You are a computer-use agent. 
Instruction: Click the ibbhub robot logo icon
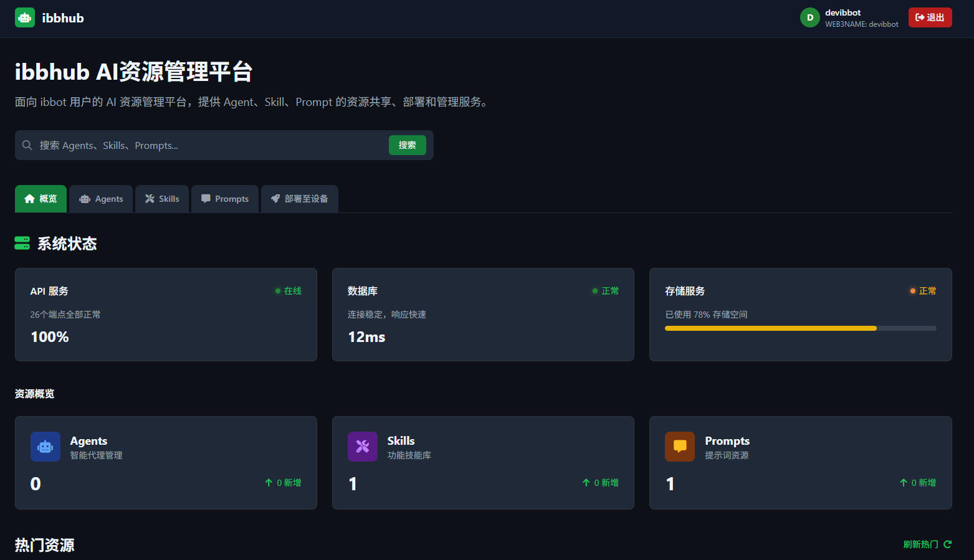(x=25, y=17)
